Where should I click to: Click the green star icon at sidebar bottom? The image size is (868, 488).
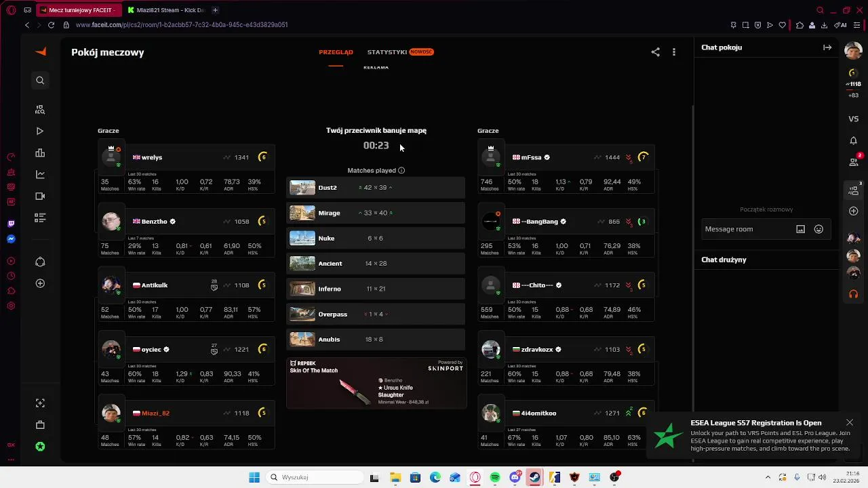pos(40,447)
